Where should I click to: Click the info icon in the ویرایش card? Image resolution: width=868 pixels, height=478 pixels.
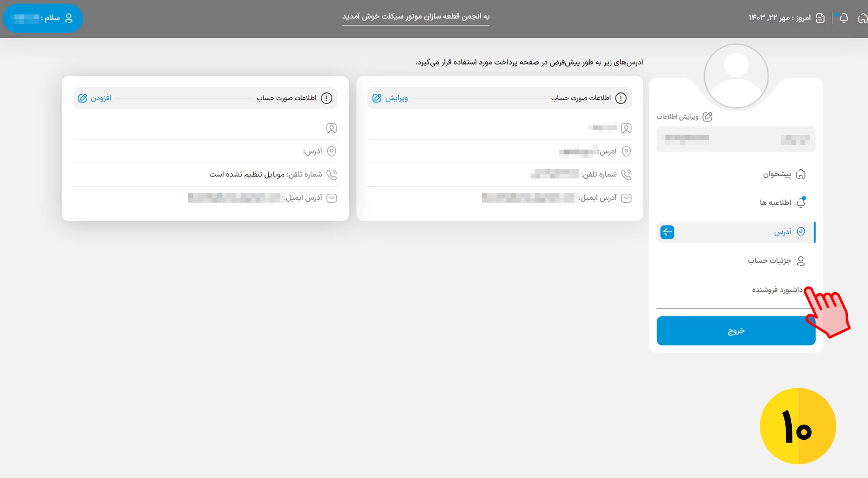click(x=621, y=98)
